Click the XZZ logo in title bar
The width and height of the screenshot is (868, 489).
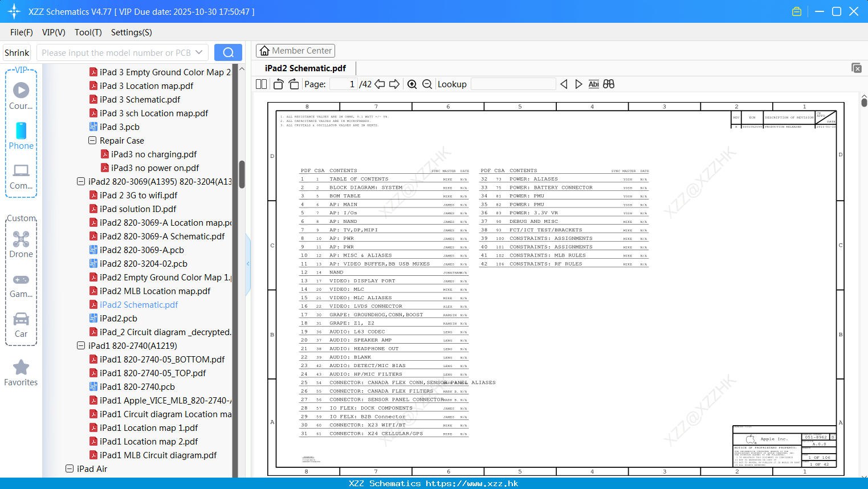[x=14, y=11]
